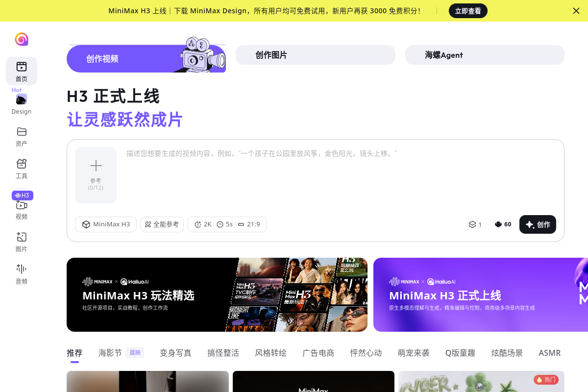Click the Hot label above Design
588x392 pixels.
[x=17, y=90]
